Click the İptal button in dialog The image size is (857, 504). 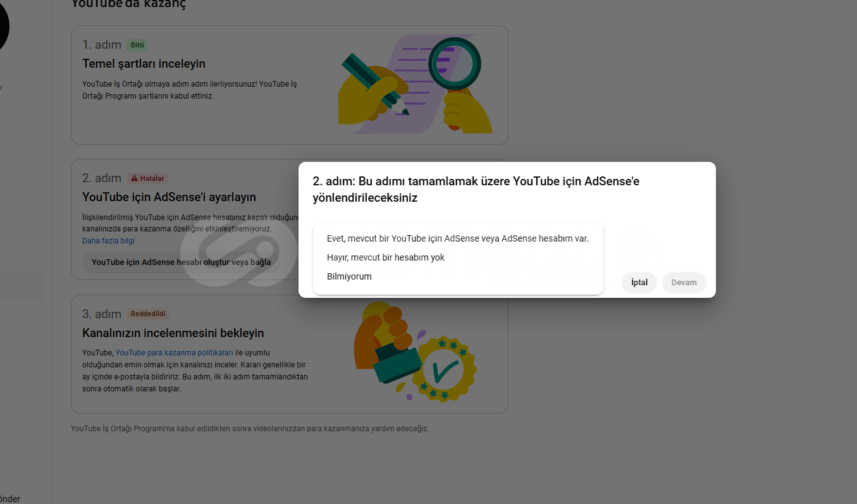coord(639,283)
